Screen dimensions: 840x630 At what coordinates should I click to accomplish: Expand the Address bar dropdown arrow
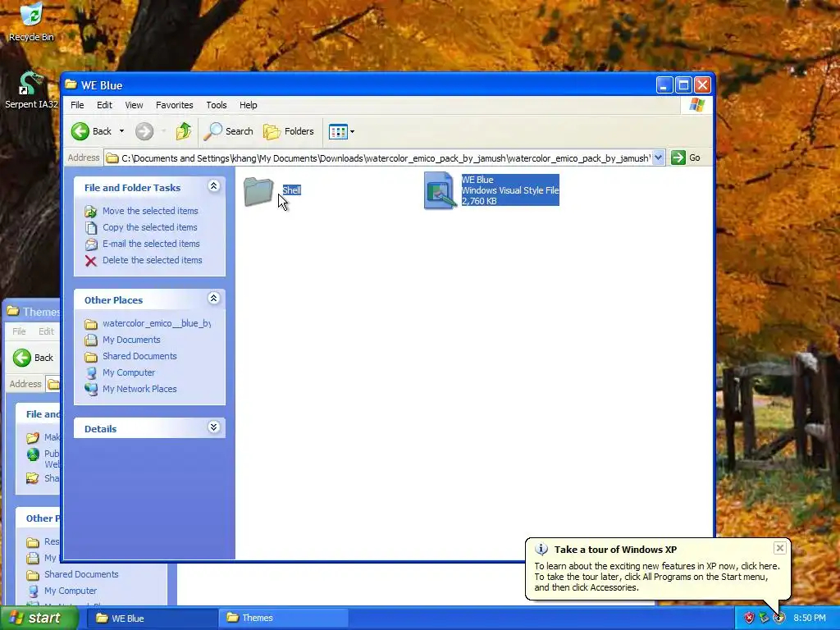pos(659,157)
